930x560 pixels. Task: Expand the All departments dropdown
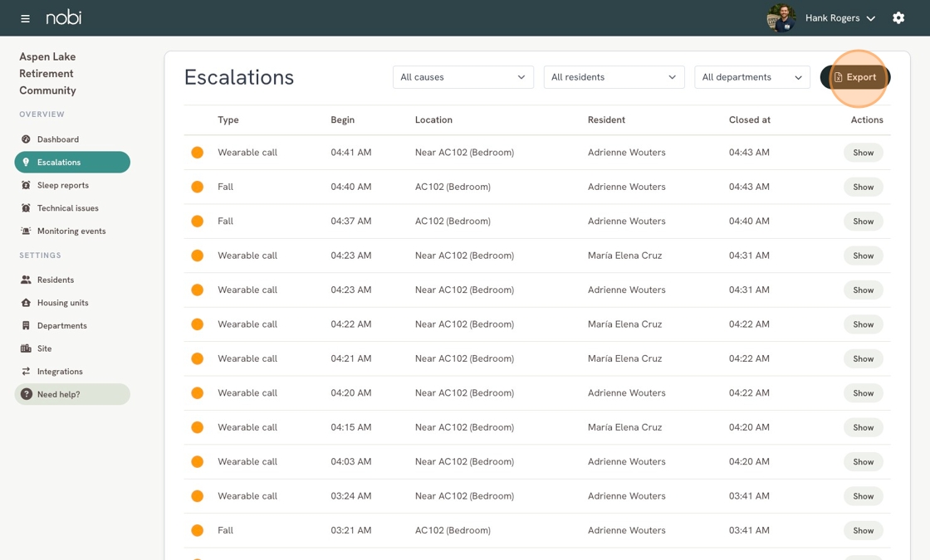752,77
